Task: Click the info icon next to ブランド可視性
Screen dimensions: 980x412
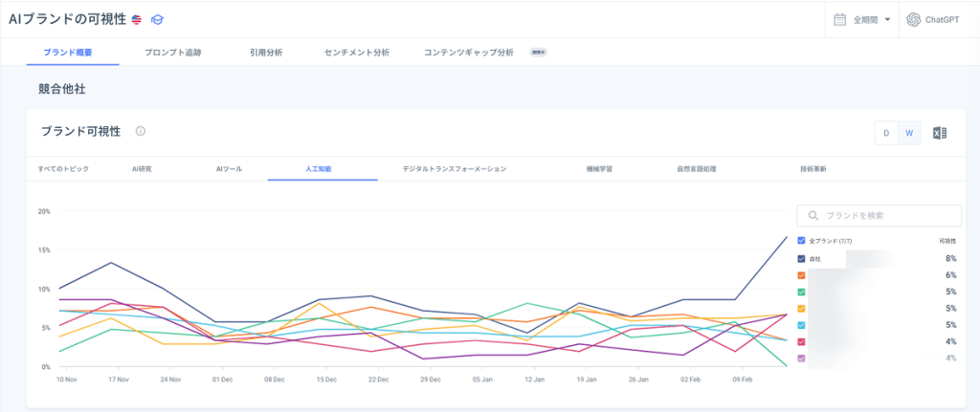Action: tap(141, 131)
